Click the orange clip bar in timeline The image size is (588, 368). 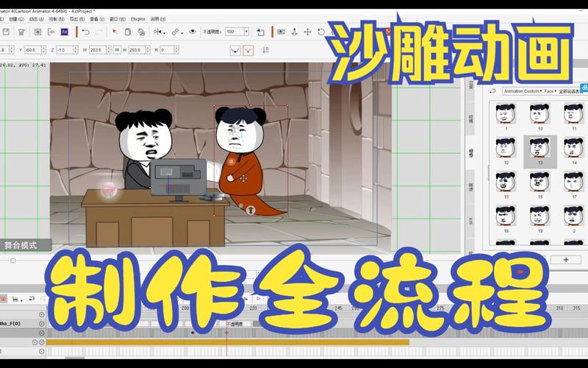tap(228, 342)
